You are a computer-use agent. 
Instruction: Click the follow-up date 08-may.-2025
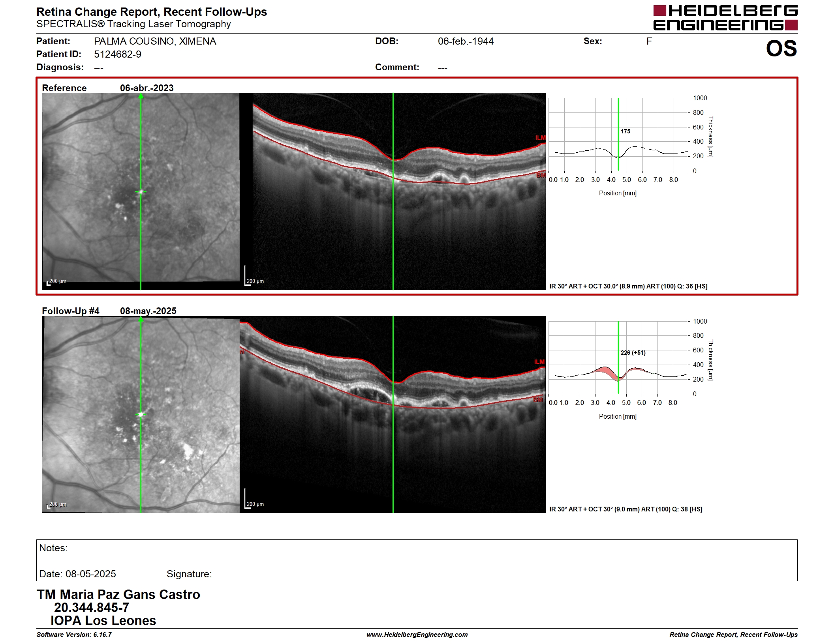pos(148,311)
